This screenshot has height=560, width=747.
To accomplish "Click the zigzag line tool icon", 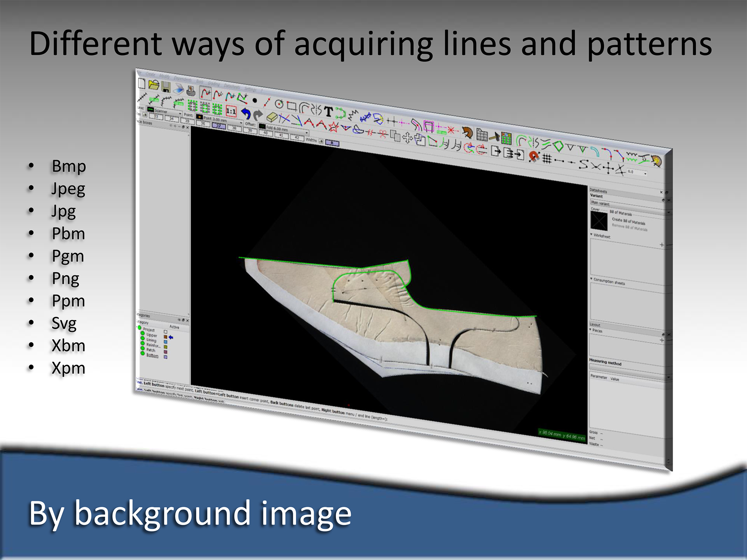I will point(353,115).
